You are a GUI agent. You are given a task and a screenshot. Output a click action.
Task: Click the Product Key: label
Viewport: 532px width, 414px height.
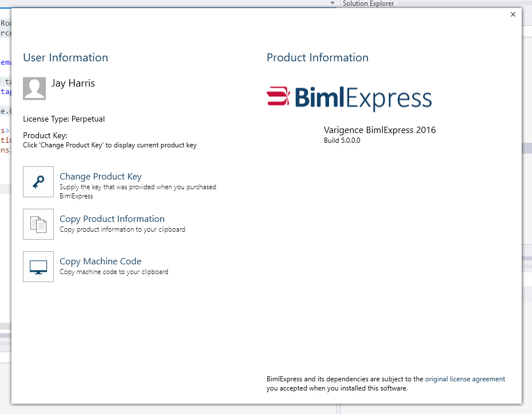[45, 135]
